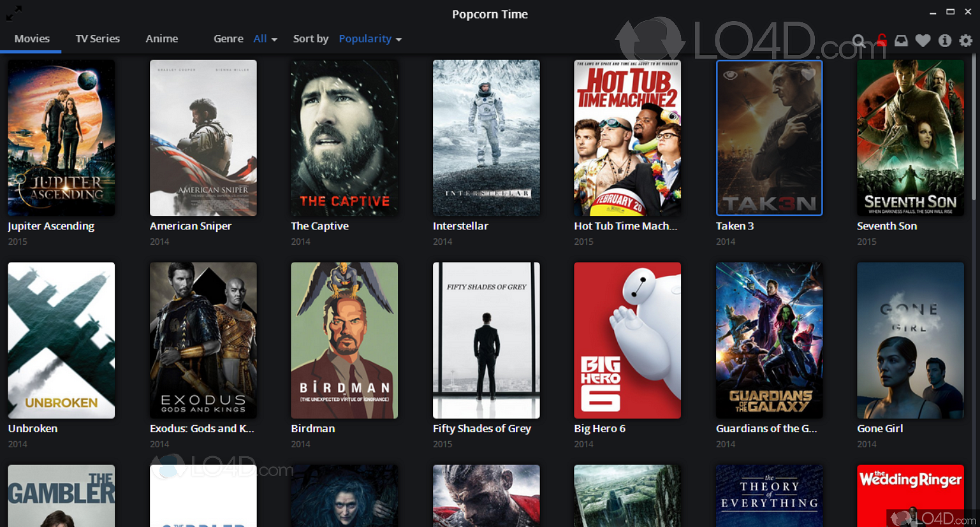Select the Birdman movie poster
This screenshot has height=527, width=980.
tap(344, 340)
